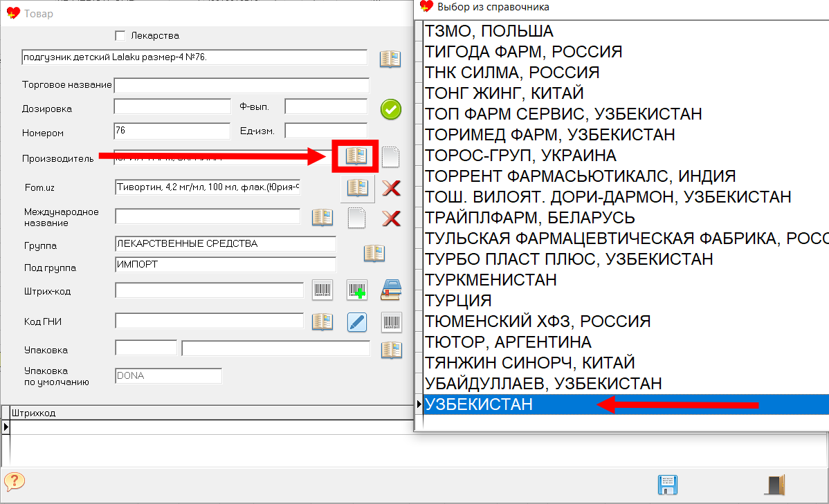Image resolution: width=829 pixels, height=504 pixels.
Task: Click the short Упаковка input field
Action: (x=146, y=348)
